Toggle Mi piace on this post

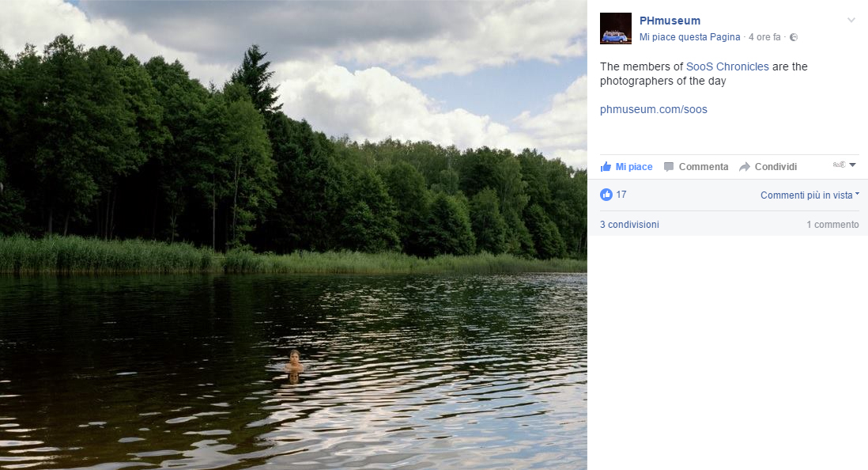(627, 167)
